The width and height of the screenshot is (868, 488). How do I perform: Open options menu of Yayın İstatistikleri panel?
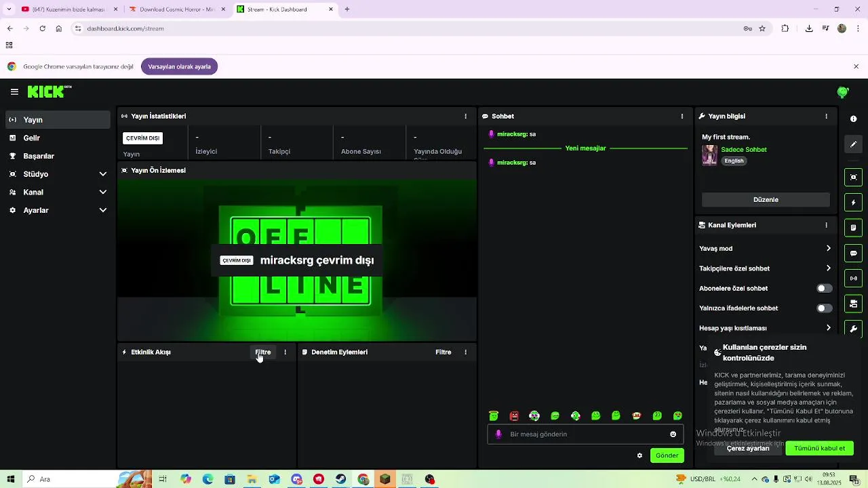(x=465, y=116)
